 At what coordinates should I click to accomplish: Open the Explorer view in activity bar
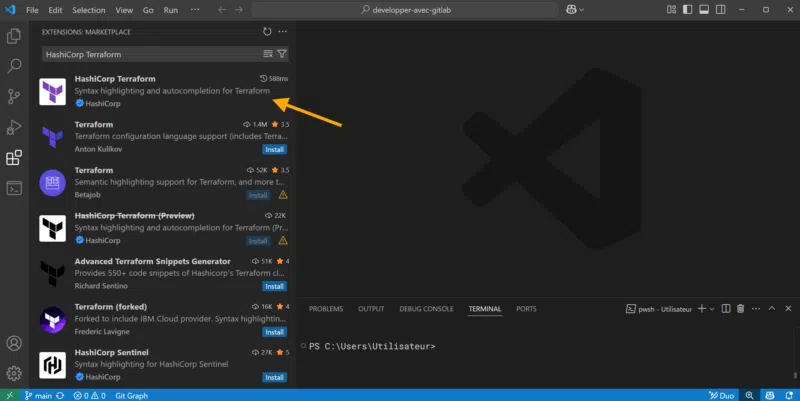14,36
